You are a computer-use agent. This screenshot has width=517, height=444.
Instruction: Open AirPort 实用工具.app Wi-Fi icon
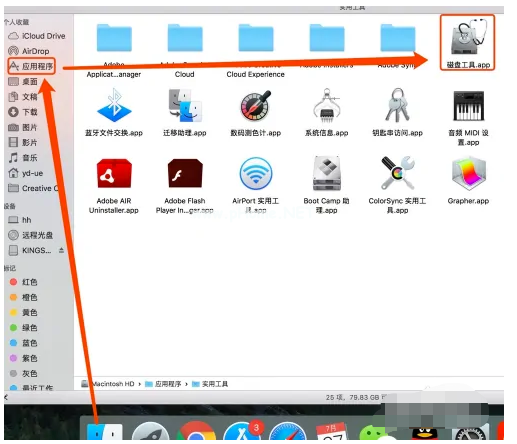[256, 173]
